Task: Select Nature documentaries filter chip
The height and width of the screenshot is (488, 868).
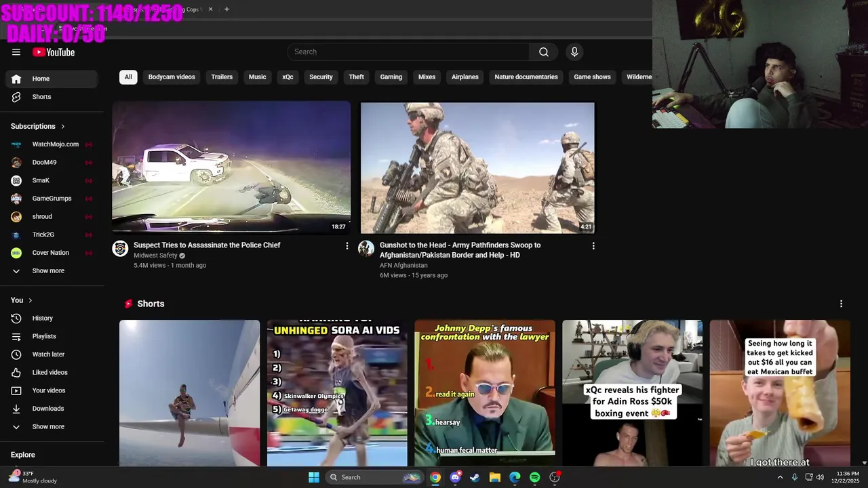Action: [x=526, y=77]
